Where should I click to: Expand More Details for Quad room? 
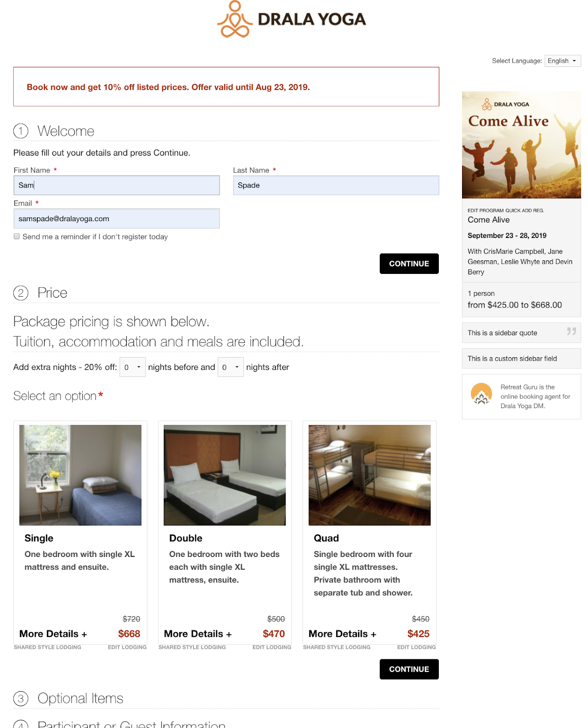[342, 634]
